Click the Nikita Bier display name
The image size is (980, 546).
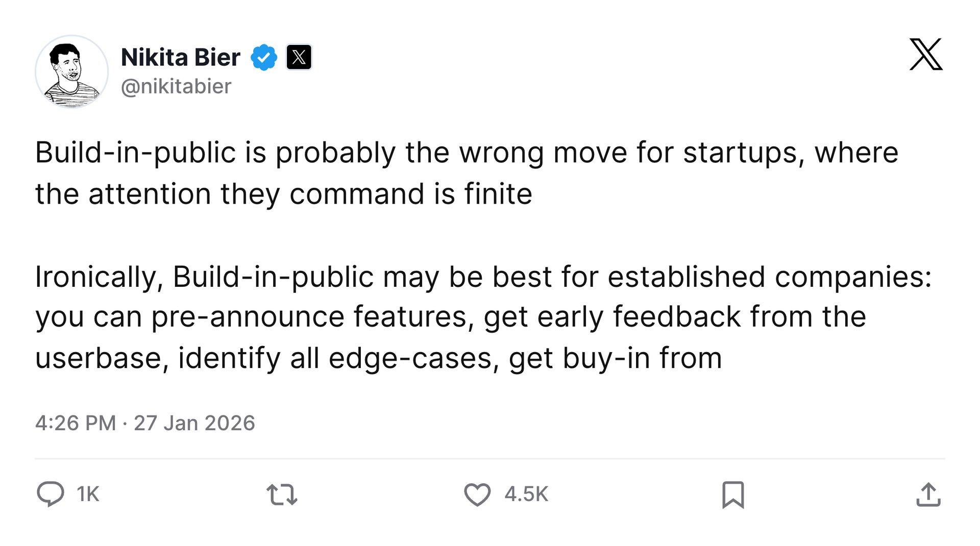tap(180, 57)
